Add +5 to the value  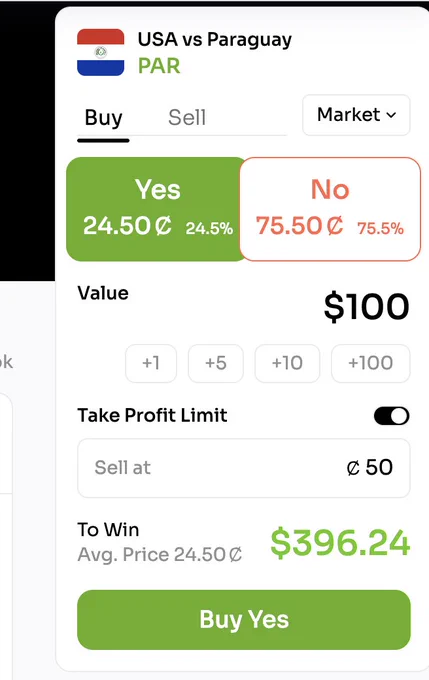pyautogui.click(x=216, y=363)
